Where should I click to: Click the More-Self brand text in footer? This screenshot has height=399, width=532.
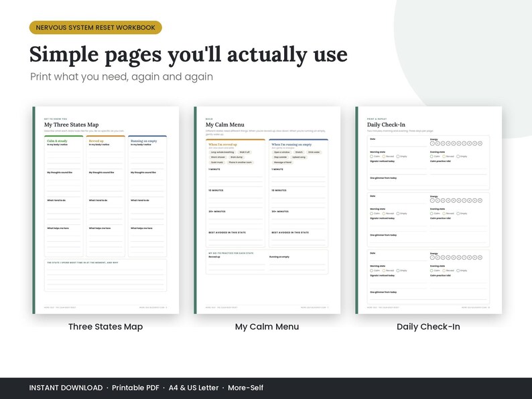(x=246, y=388)
